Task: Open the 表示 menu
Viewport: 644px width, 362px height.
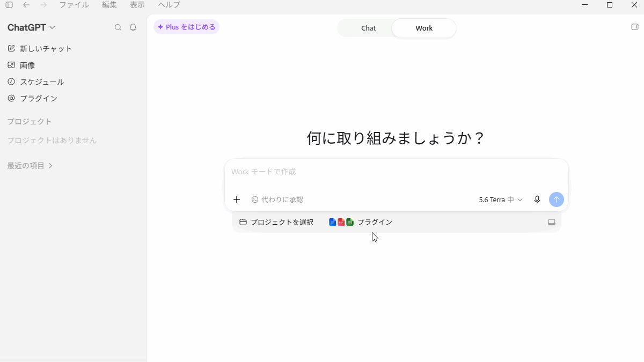Action: 137,5
